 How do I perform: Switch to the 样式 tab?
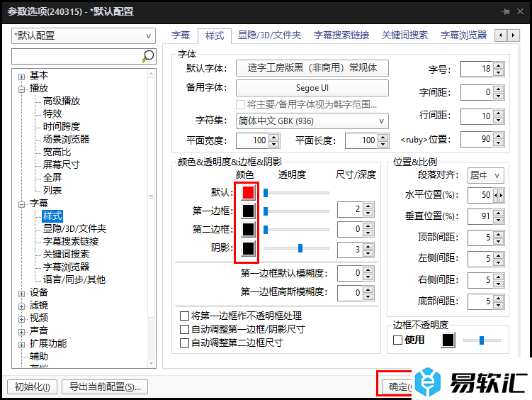[215, 35]
